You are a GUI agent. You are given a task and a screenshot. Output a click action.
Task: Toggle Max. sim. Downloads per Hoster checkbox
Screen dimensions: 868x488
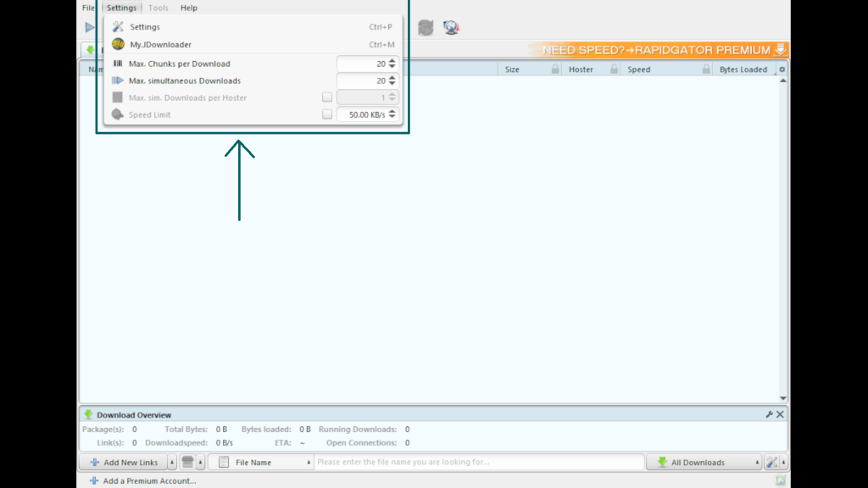[327, 97]
